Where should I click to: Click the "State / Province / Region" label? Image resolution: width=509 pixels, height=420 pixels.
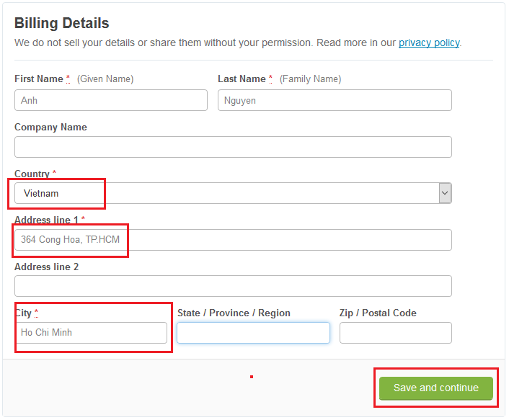[x=234, y=313]
